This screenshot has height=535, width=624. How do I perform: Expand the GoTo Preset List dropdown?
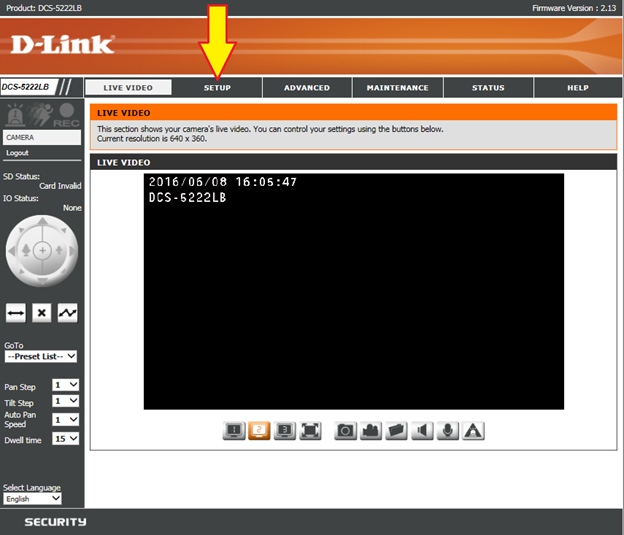pyautogui.click(x=41, y=356)
